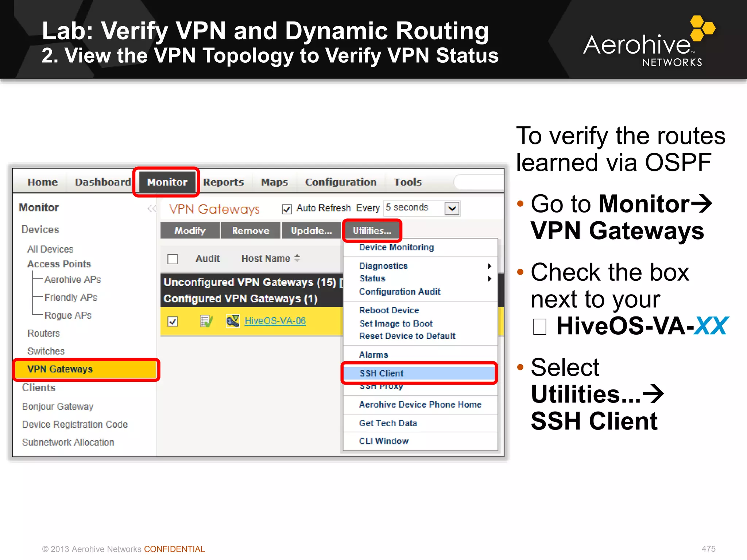Choose Reset Device to Default
The width and height of the screenshot is (747, 560).
click(407, 336)
